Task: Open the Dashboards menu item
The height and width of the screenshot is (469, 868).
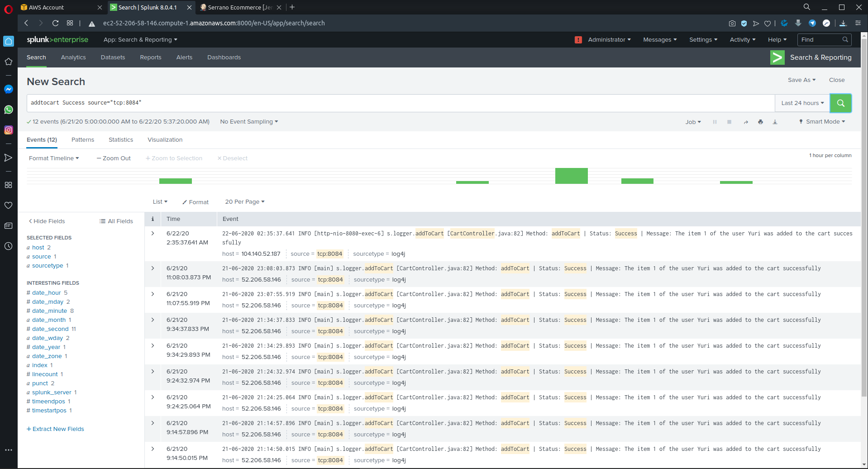Action: click(x=224, y=57)
